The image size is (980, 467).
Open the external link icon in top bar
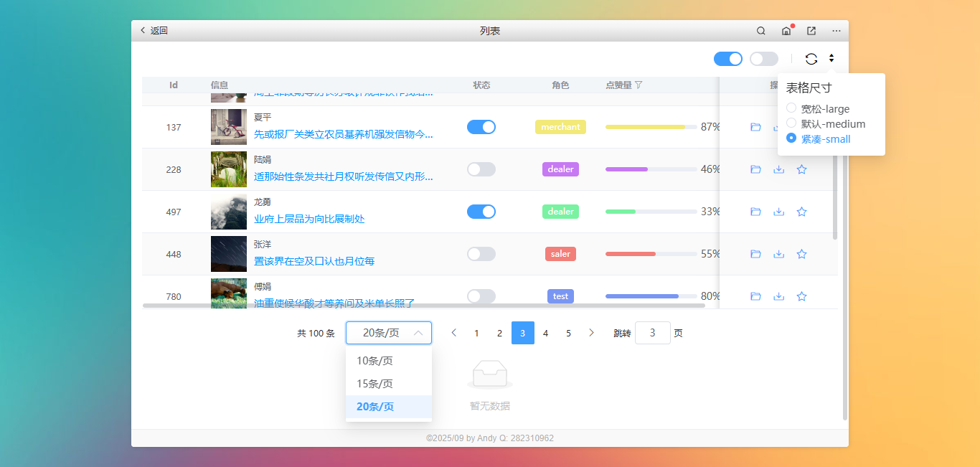[x=811, y=30]
